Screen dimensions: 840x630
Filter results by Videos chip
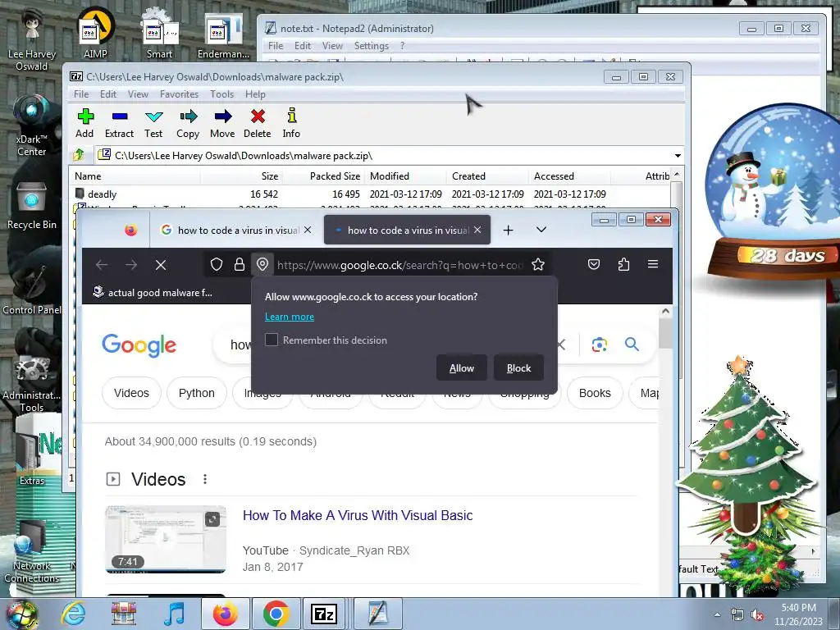coord(131,393)
